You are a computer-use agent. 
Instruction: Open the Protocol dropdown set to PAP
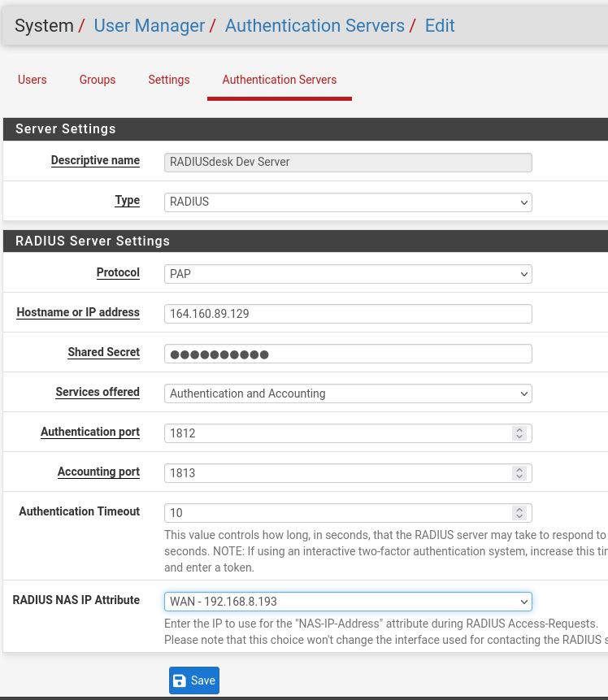click(348, 274)
